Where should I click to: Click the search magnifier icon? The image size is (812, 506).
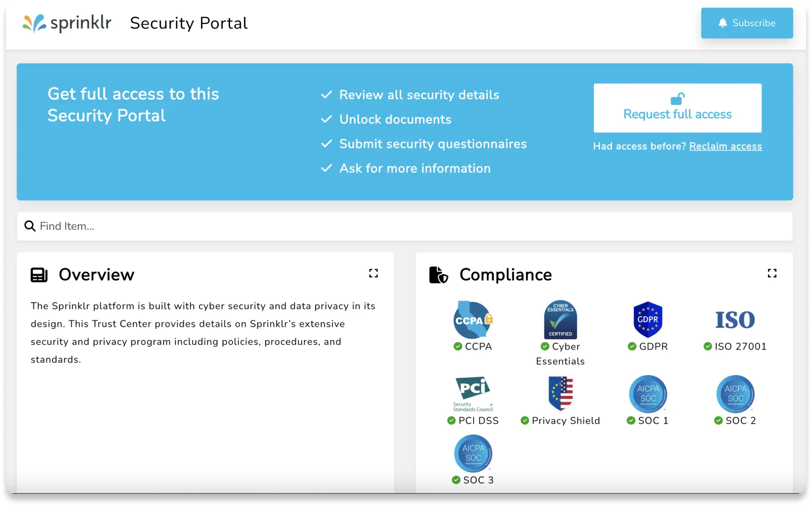click(30, 226)
